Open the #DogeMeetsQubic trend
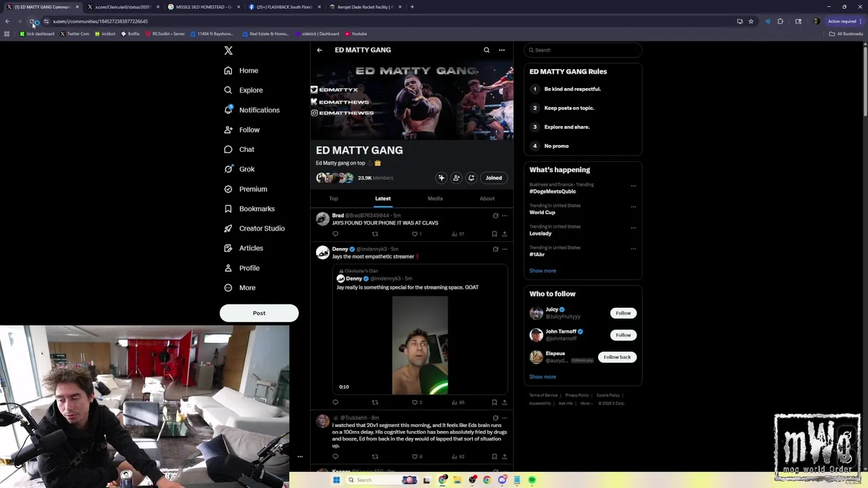868x488 pixels. coord(553,191)
